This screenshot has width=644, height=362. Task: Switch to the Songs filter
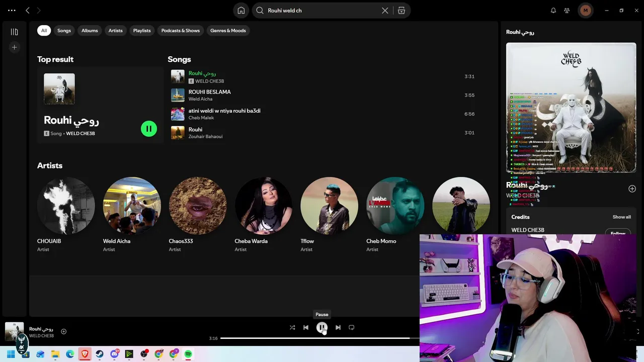[64, 31]
